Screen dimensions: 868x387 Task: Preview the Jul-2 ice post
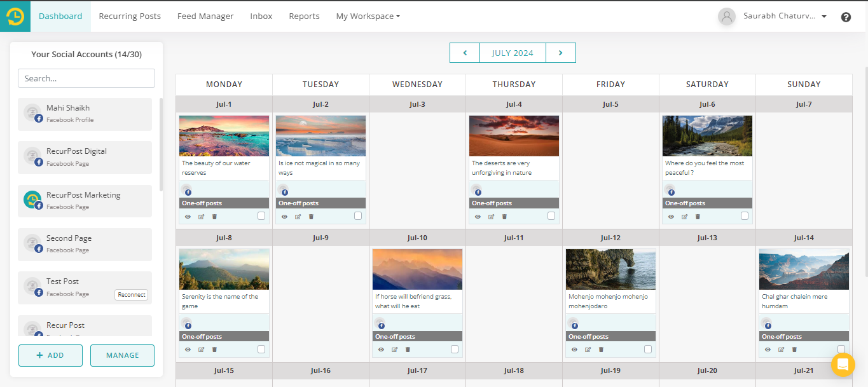tap(285, 217)
